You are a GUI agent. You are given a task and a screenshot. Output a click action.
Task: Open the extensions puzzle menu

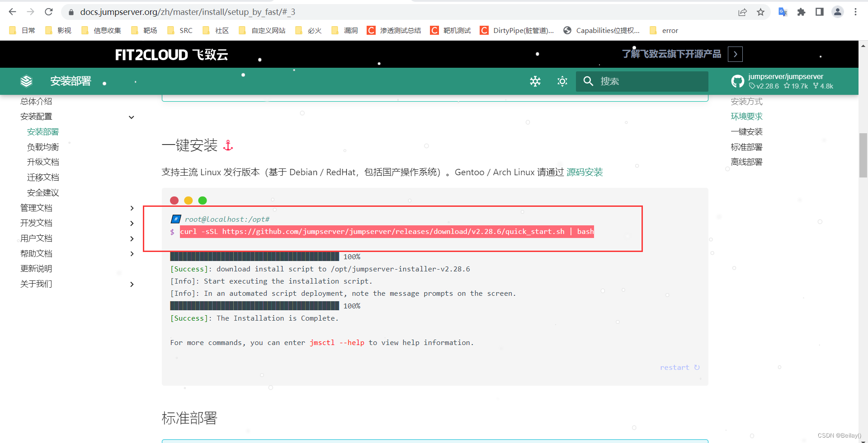[x=801, y=12]
